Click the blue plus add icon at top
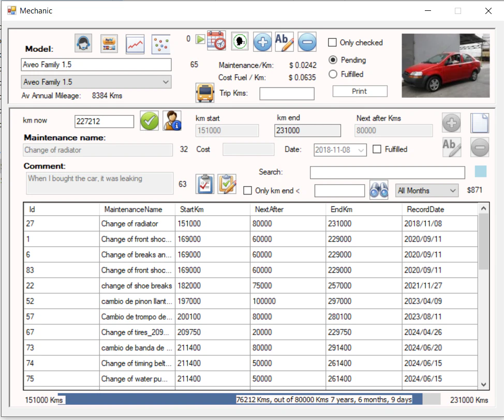Image resolution: width=504 pixels, height=420 pixels. 262,42
